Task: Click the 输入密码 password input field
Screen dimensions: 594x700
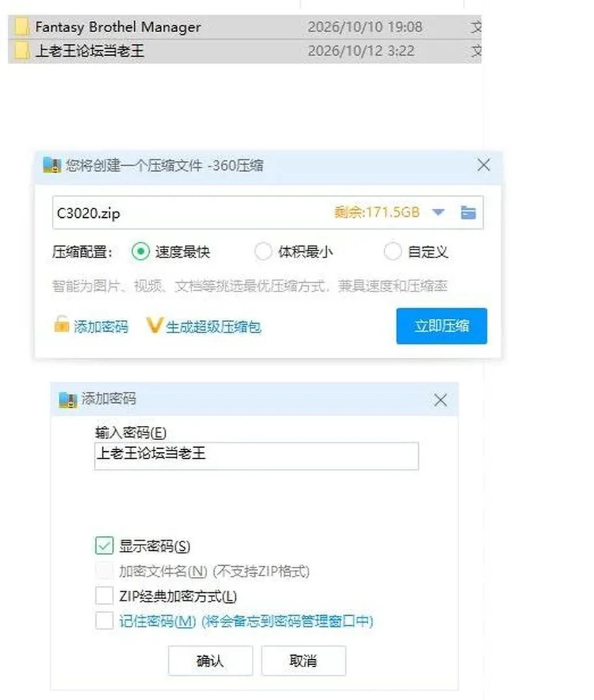Action: 257,456
